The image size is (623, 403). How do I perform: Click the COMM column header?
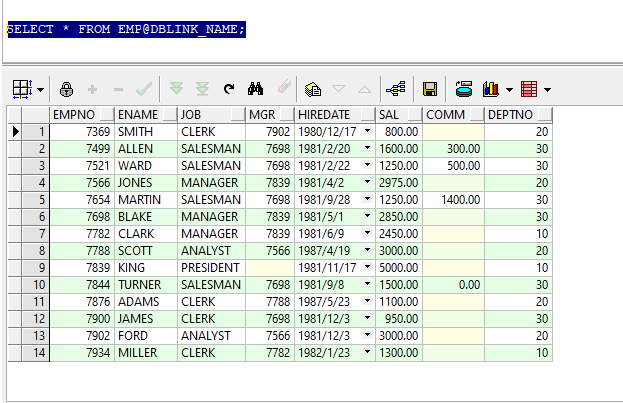click(454, 114)
